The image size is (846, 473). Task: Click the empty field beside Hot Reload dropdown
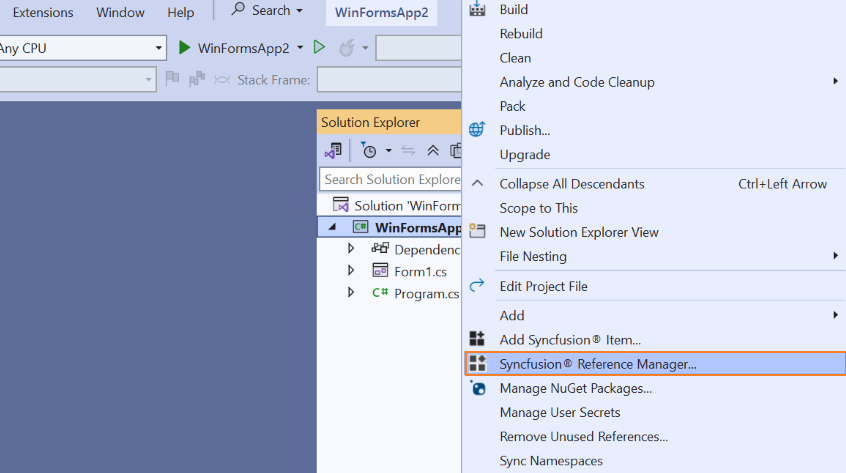click(419, 48)
